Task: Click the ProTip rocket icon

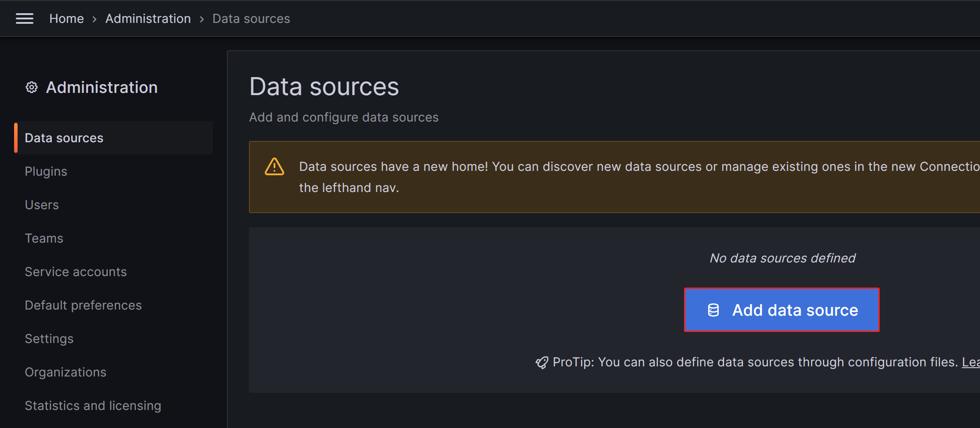Action: tap(541, 362)
